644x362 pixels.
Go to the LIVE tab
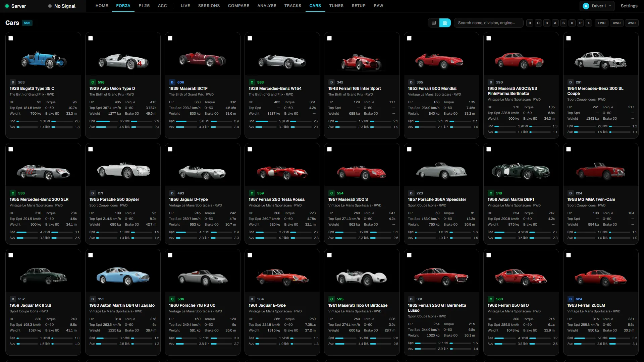point(185,6)
